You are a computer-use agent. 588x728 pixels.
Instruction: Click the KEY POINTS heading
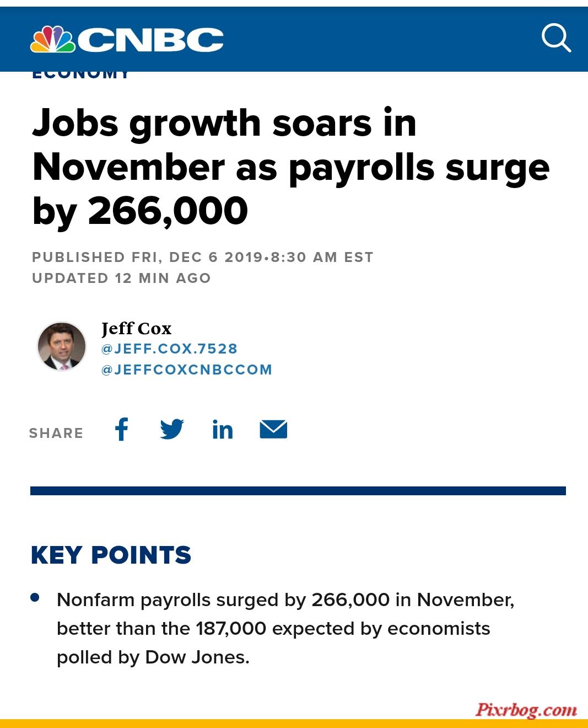(111, 555)
